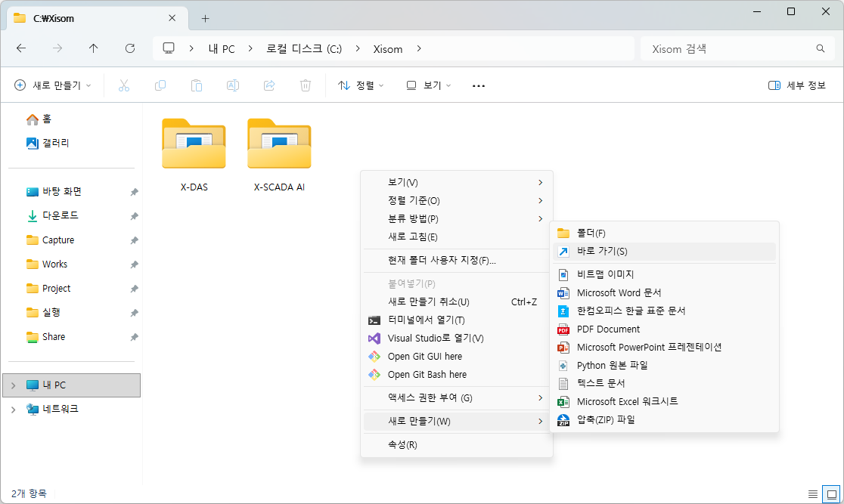The height and width of the screenshot is (504, 844).
Task: Create a new Python 원본 파일
Action: (x=612, y=365)
